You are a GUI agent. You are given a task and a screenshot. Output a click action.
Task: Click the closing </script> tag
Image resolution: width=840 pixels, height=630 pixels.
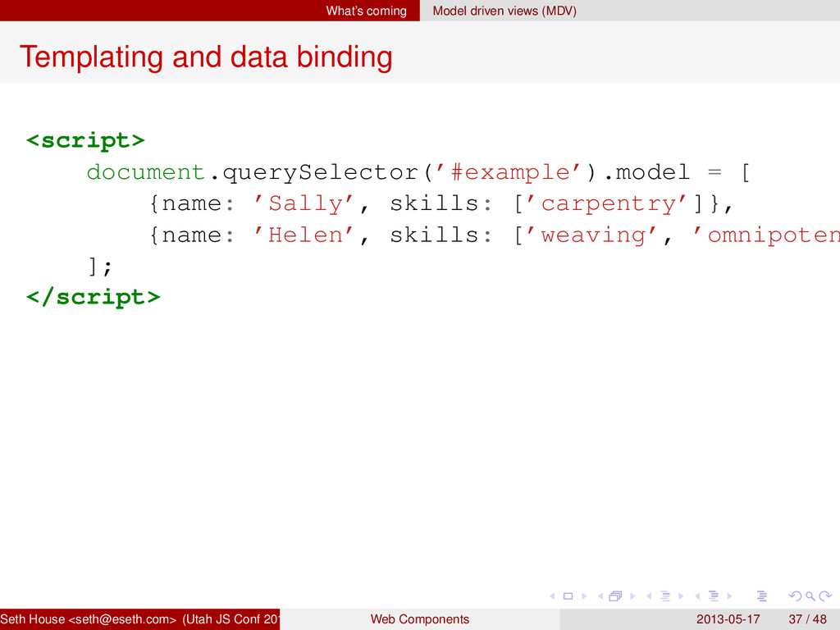coord(94,297)
